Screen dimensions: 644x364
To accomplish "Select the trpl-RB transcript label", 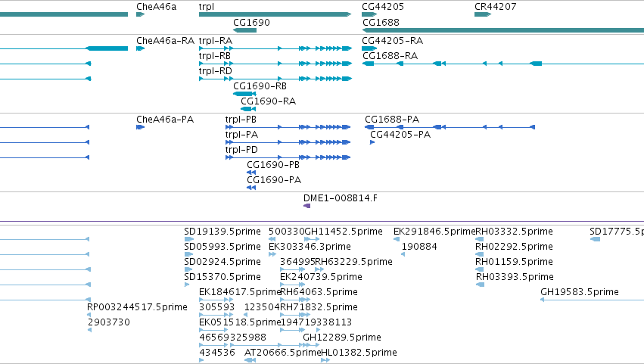I will (214, 56).
